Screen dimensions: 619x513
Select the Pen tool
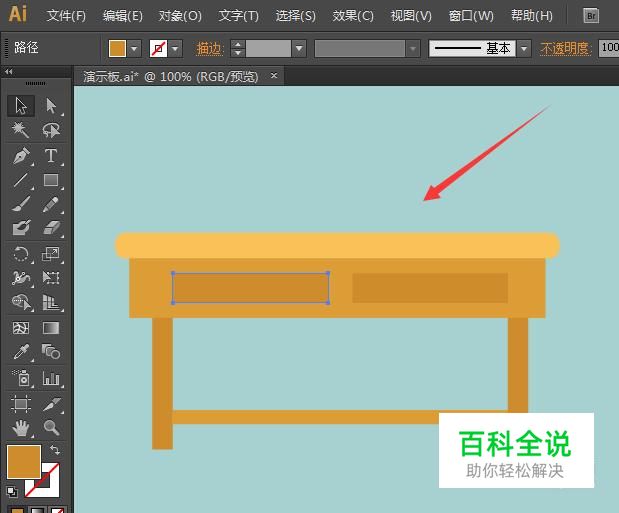click(21, 156)
